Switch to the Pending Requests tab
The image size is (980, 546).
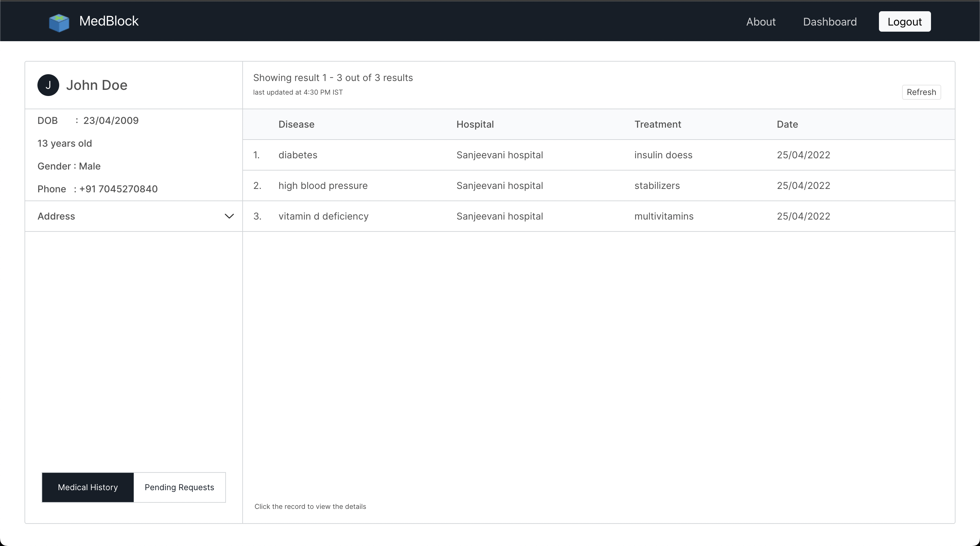click(179, 487)
